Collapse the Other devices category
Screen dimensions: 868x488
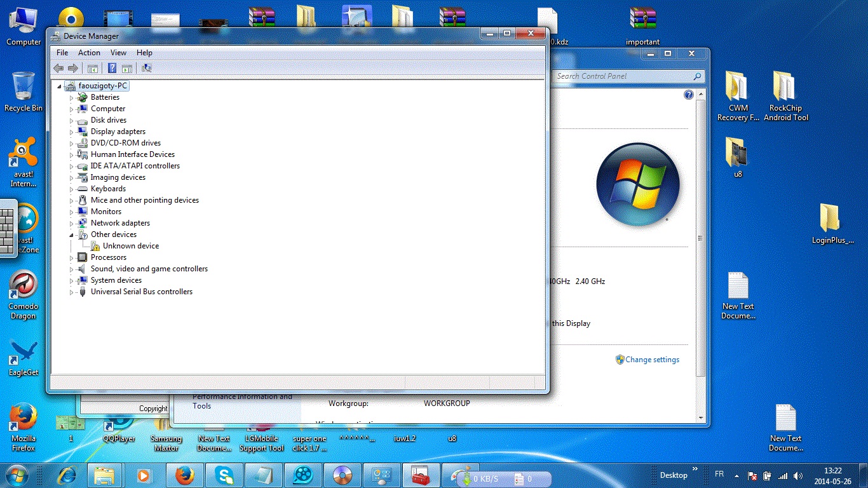pos(72,235)
